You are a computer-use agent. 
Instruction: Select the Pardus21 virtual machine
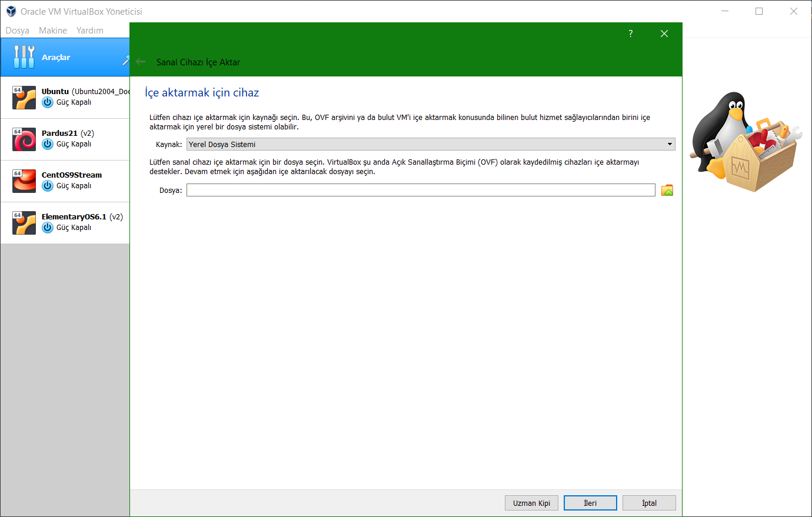click(x=65, y=139)
